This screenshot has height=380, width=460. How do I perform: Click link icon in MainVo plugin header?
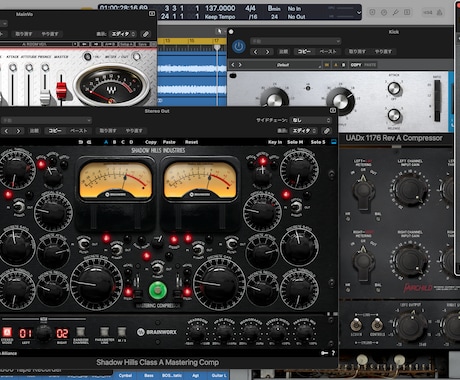coord(145,34)
